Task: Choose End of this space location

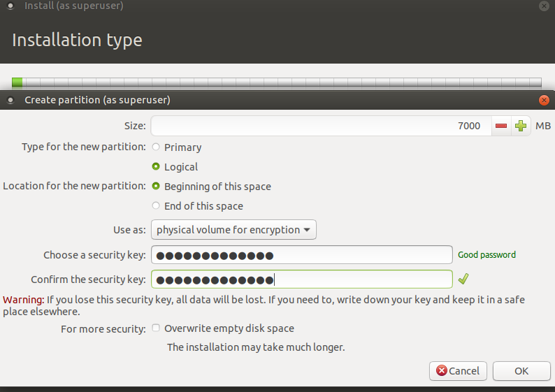Action: point(156,205)
